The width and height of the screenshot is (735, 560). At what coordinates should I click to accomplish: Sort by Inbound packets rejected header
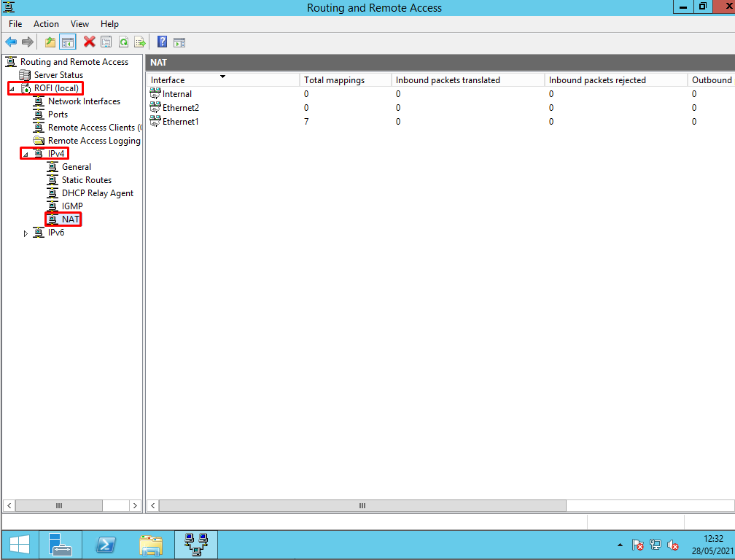pyautogui.click(x=615, y=80)
